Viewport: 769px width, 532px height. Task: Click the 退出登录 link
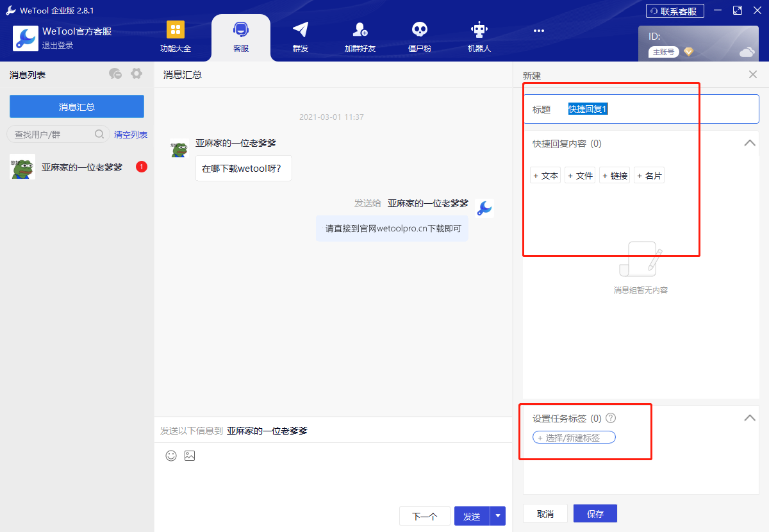pos(58,46)
